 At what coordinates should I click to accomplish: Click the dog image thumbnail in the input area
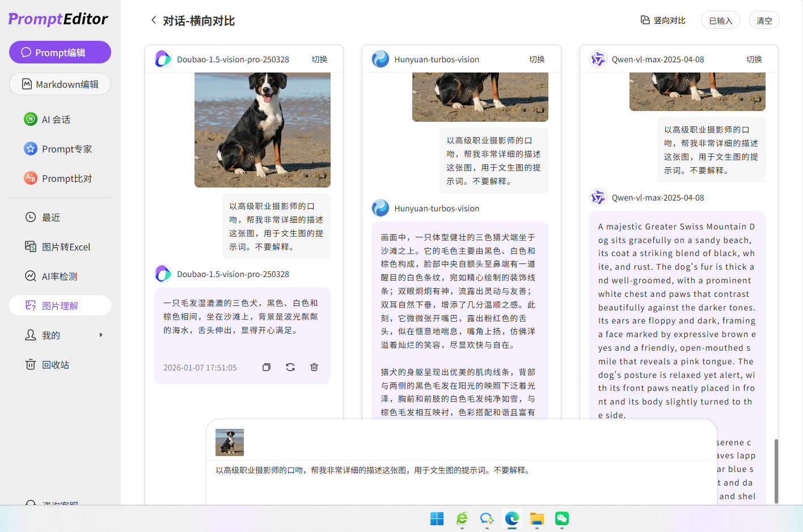[x=229, y=442]
